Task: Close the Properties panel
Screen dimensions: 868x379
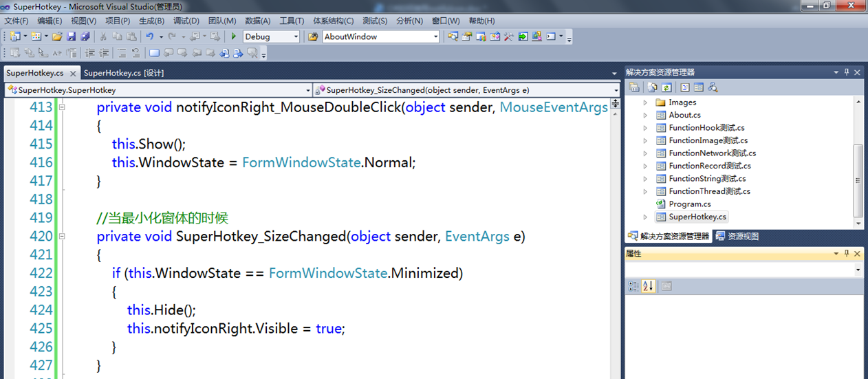Action: coord(857,254)
